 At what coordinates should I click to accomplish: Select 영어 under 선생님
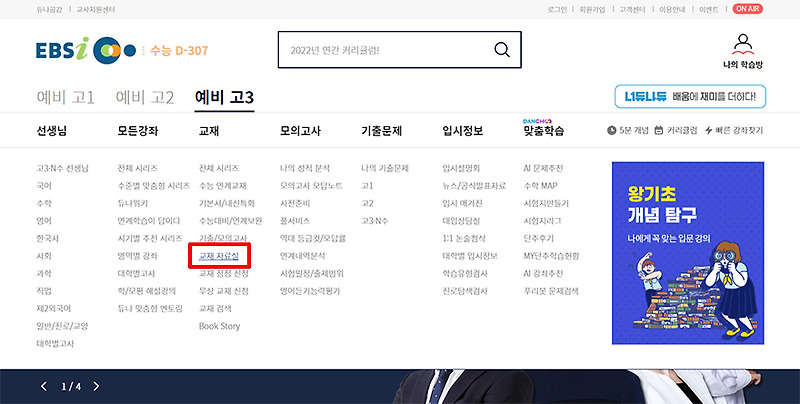(x=44, y=221)
